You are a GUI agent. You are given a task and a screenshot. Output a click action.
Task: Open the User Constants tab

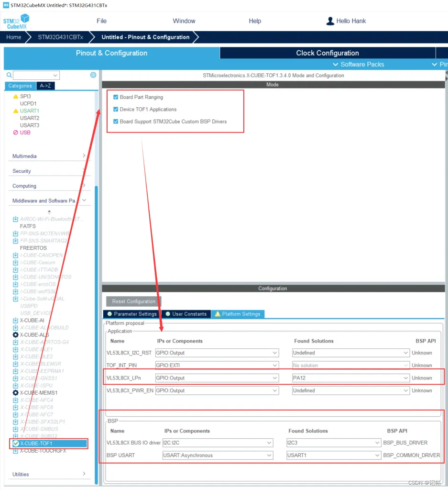click(186, 314)
